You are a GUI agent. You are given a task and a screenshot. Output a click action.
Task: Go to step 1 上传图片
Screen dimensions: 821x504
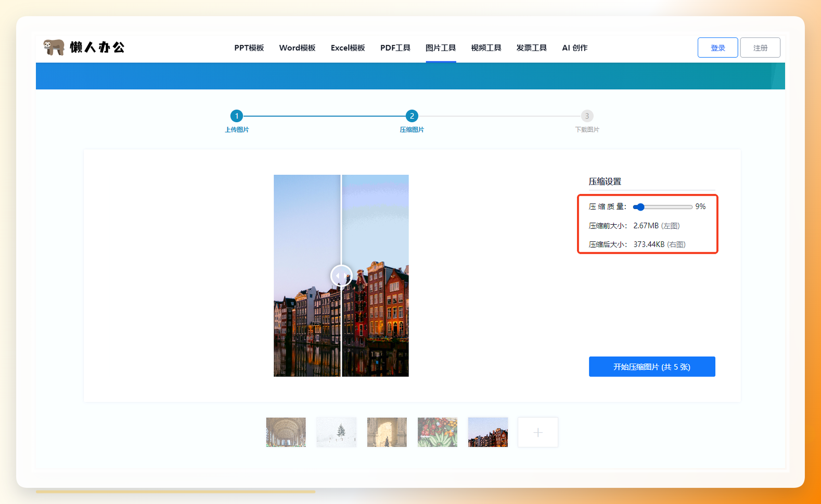click(237, 116)
